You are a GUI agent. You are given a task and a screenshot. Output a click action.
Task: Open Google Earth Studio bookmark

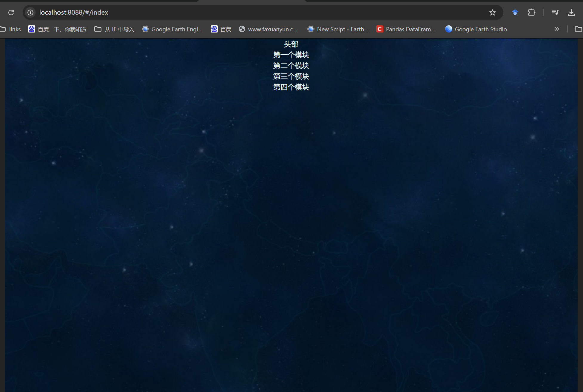tap(476, 29)
